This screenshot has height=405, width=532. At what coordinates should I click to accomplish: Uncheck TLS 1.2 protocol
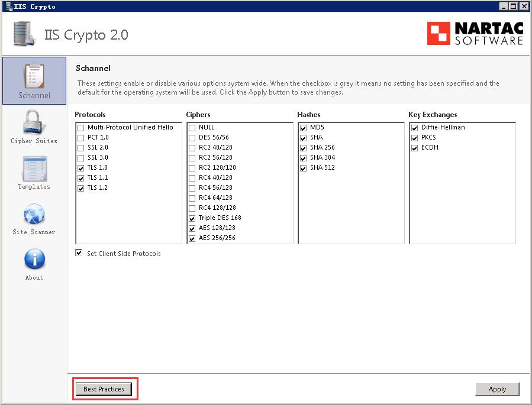(80, 188)
